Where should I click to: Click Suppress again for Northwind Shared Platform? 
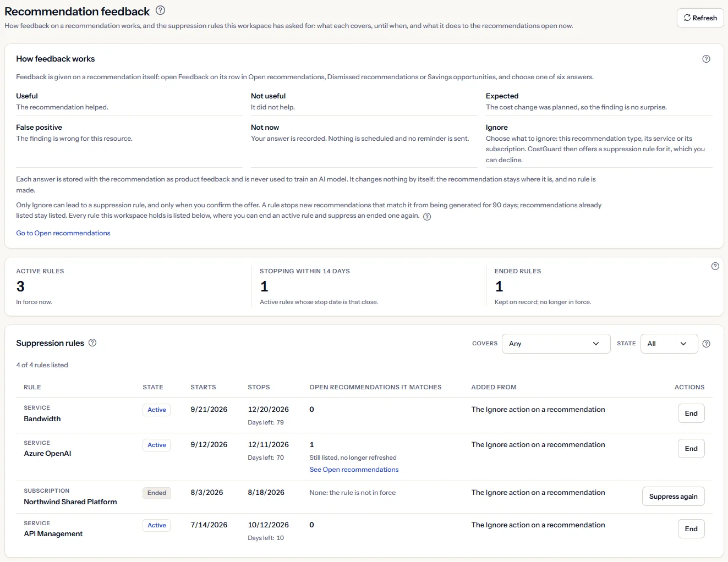coord(673,497)
